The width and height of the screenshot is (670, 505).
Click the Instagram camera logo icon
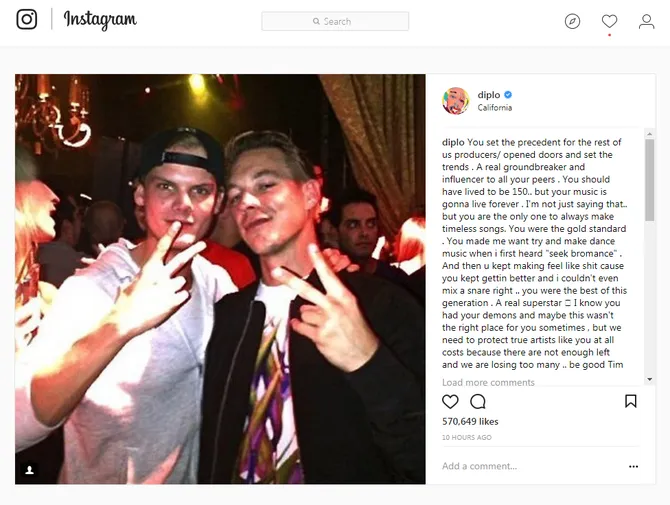(x=26, y=19)
